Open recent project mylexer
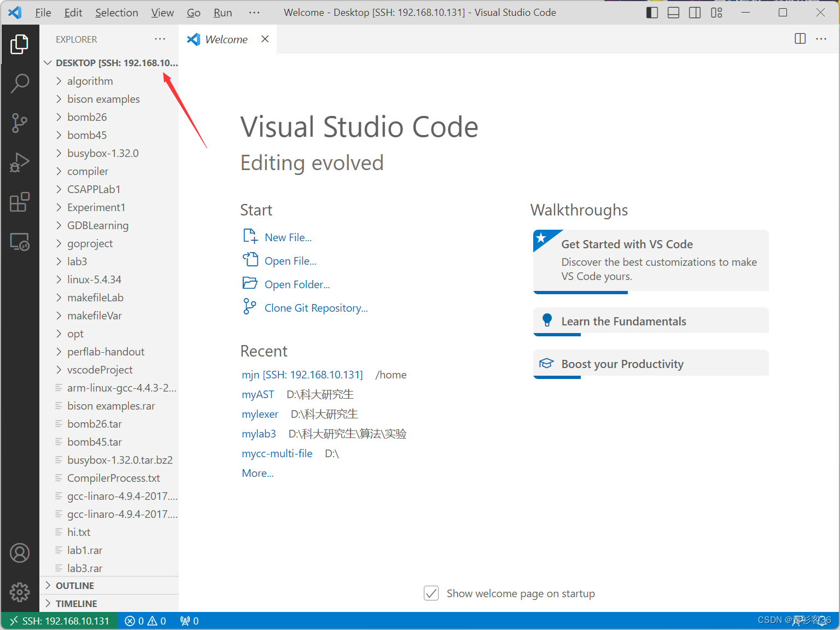840x630 pixels. [x=260, y=414]
